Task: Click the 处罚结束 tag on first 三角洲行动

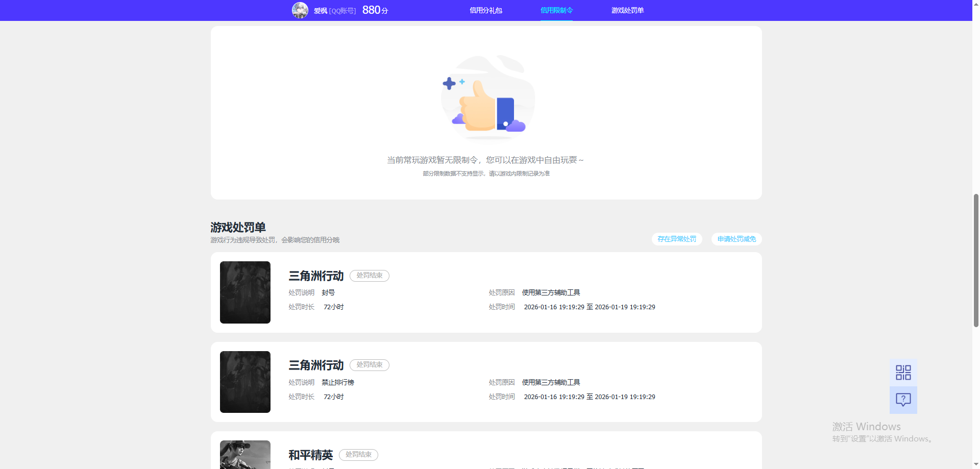Action: coord(369,275)
